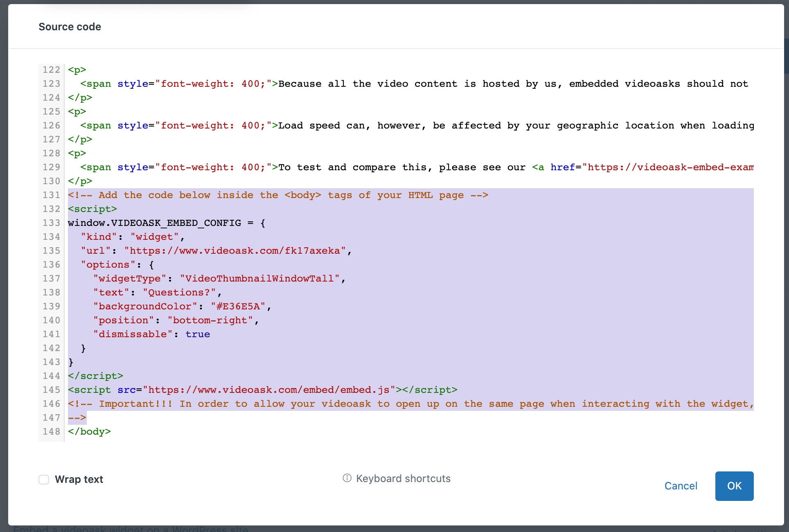Click the opening <script> tag on line 132

[92, 209]
